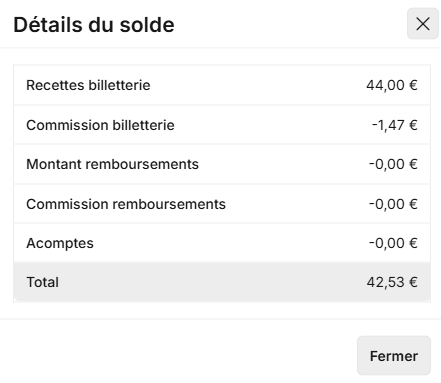Select the Acomptes row label
The height and width of the screenshot is (383, 441).
(x=60, y=243)
